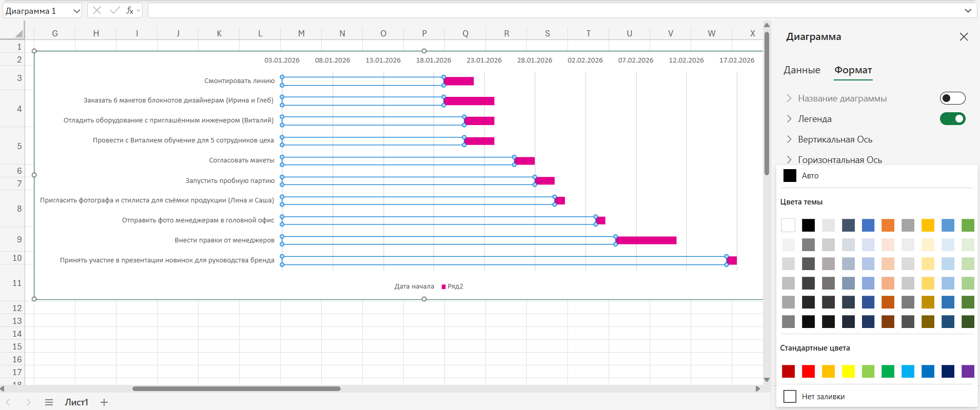This screenshot has width=980, height=410.
Task: Expand the Вертикальная Ось section
Action: pos(835,139)
